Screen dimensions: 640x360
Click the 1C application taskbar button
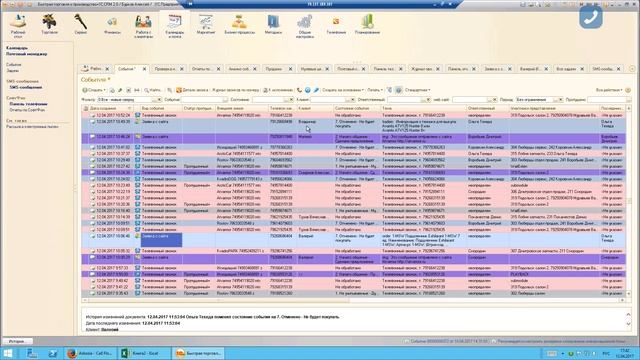[x=198, y=353]
